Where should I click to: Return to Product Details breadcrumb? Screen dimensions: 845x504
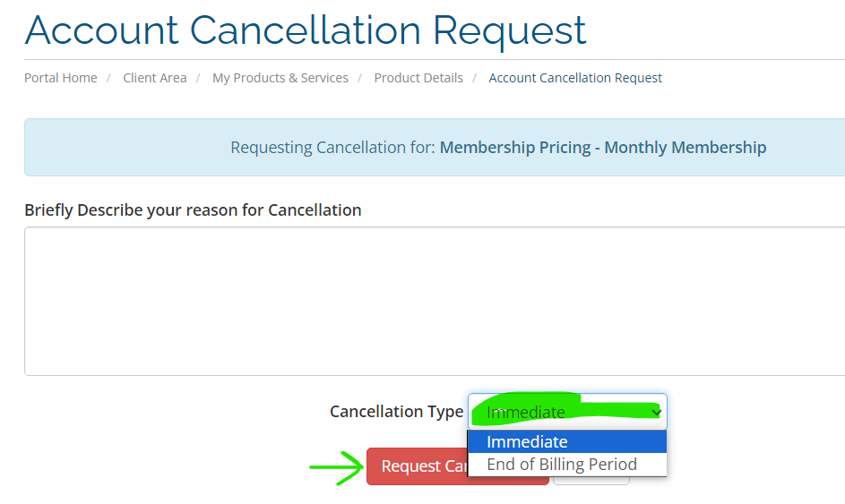pyautogui.click(x=418, y=78)
